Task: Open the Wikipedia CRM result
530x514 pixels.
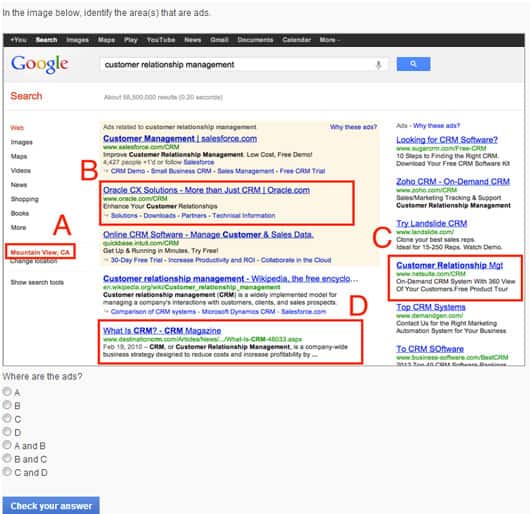Action: pos(230,279)
